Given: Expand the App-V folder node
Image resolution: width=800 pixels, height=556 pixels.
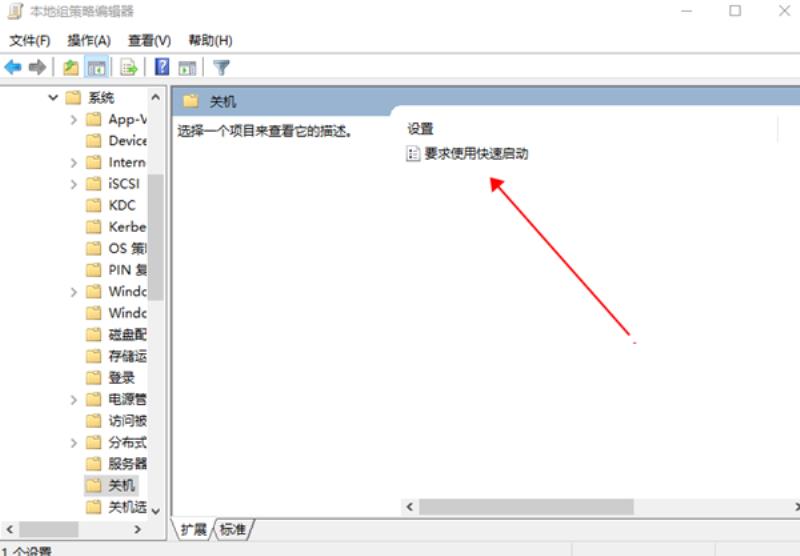Looking at the screenshot, I should click(73, 119).
